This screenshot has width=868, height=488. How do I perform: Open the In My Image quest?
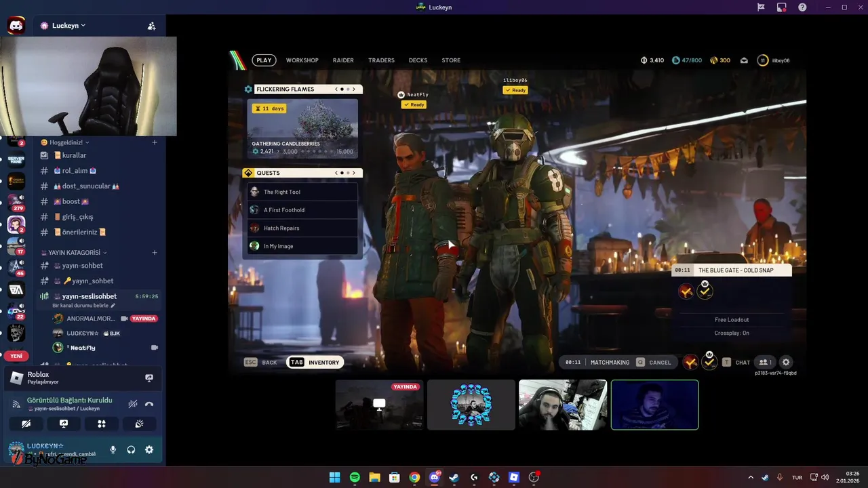point(302,246)
